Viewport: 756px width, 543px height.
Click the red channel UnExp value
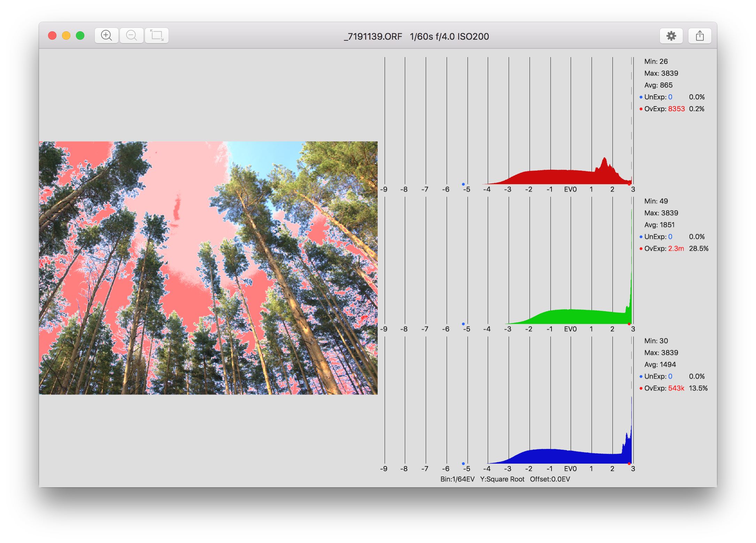point(670,97)
